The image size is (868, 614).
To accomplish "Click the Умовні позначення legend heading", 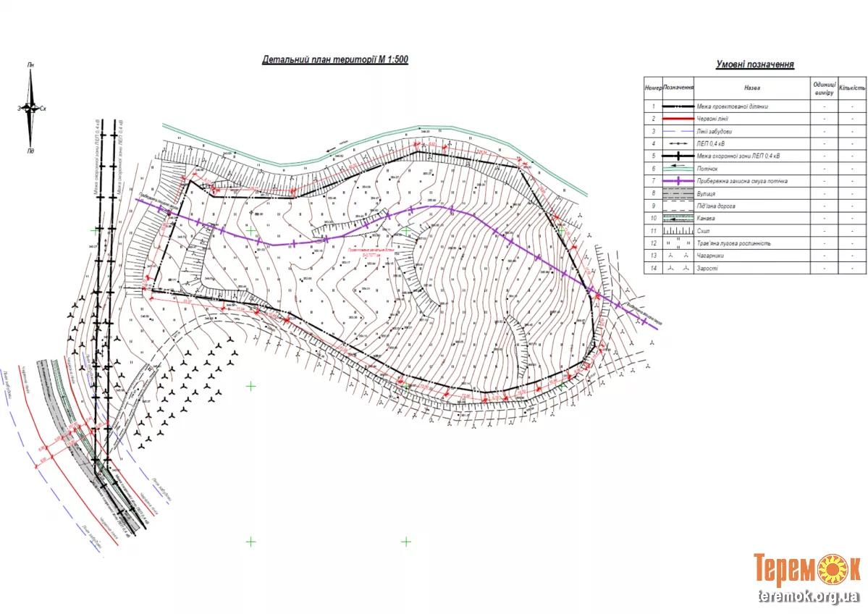I will click(x=754, y=64).
